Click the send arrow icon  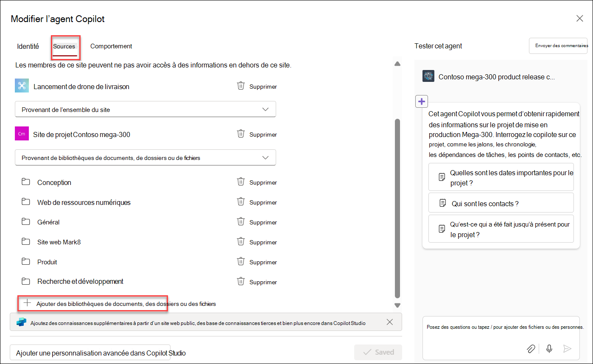[x=567, y=349]
